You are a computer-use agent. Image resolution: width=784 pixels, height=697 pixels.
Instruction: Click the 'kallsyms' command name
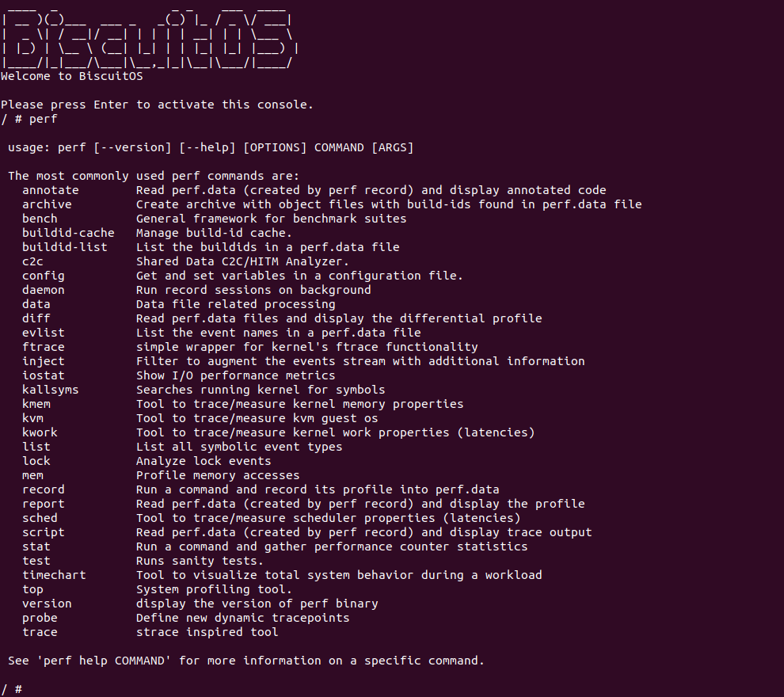click(51, 390)
